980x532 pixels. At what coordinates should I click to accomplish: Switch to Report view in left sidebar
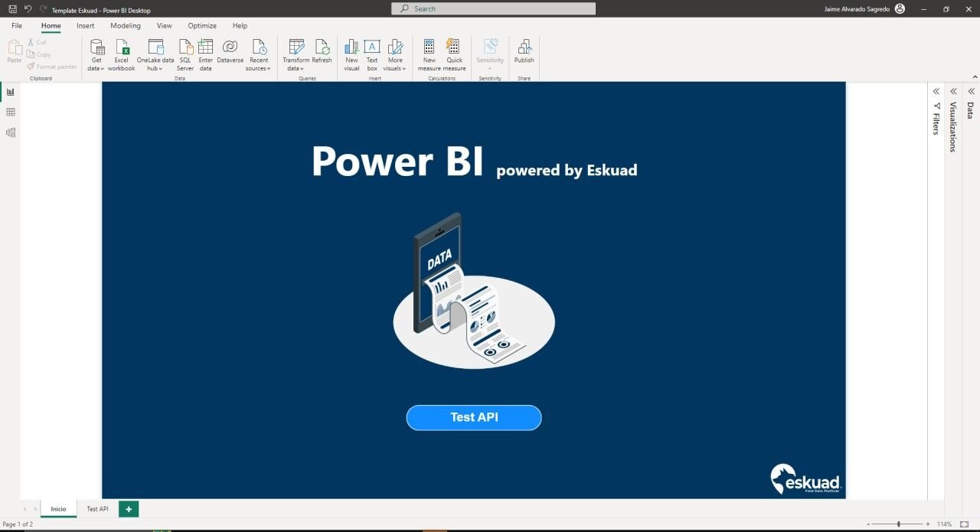tap(11, 92)
